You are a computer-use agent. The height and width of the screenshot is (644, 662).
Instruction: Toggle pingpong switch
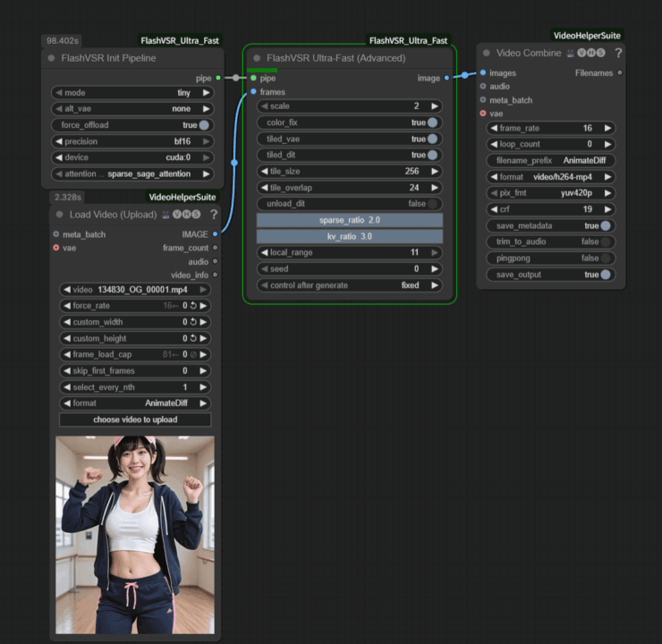(x=606, y=258)
